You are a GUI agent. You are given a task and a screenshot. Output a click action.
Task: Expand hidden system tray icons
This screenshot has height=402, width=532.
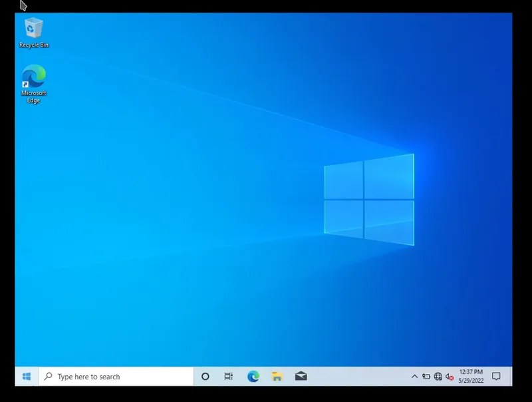(x=414, y=376)
